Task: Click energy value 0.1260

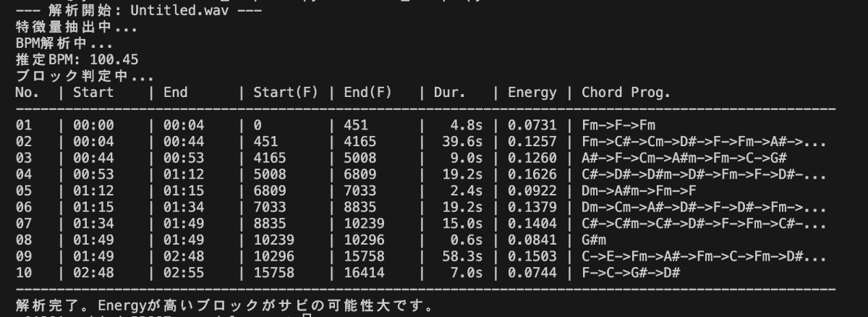Action: click(x=532, y=158)
